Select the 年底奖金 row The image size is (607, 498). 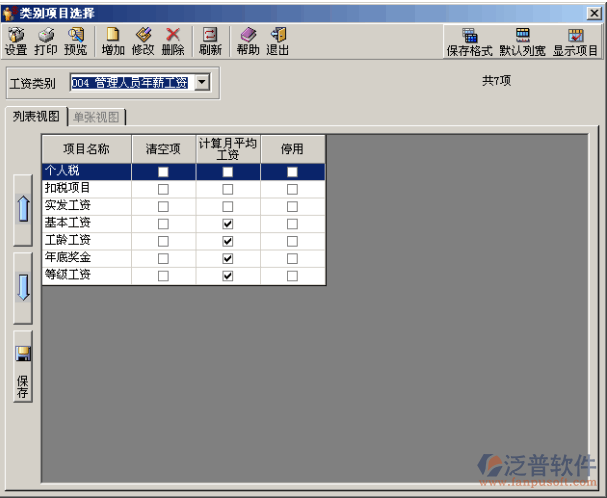coord(183,258)
